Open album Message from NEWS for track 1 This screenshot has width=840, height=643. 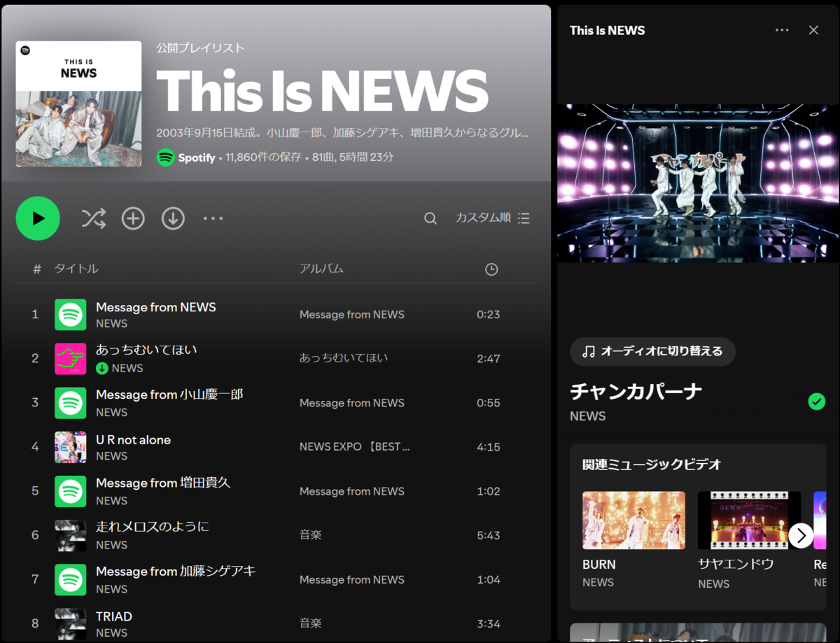pos(352,315)
